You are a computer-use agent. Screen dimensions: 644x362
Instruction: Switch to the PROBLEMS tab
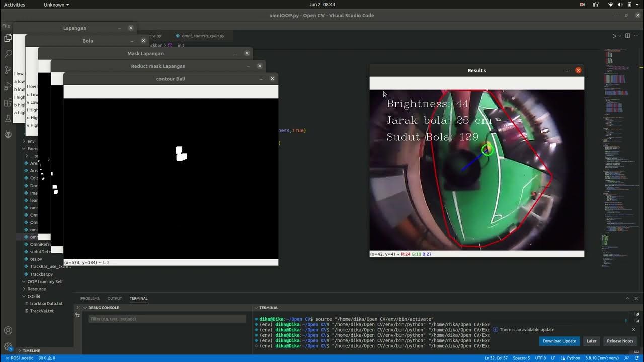(90, 298)
